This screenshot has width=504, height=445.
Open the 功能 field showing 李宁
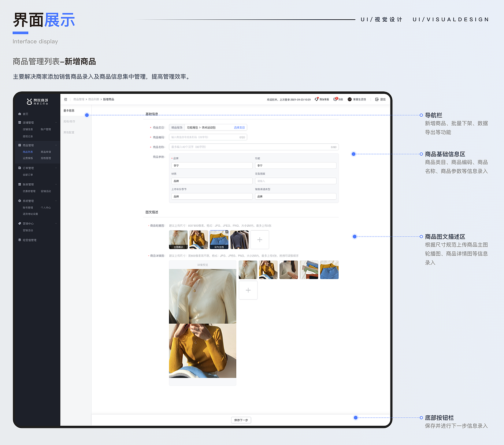coord(296,166)
